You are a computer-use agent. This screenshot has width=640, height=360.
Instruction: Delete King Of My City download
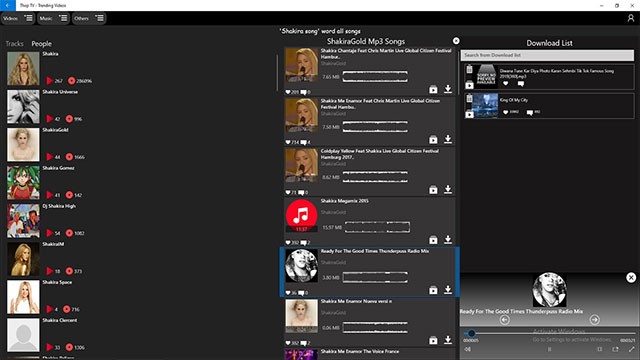tap(469, 98)
